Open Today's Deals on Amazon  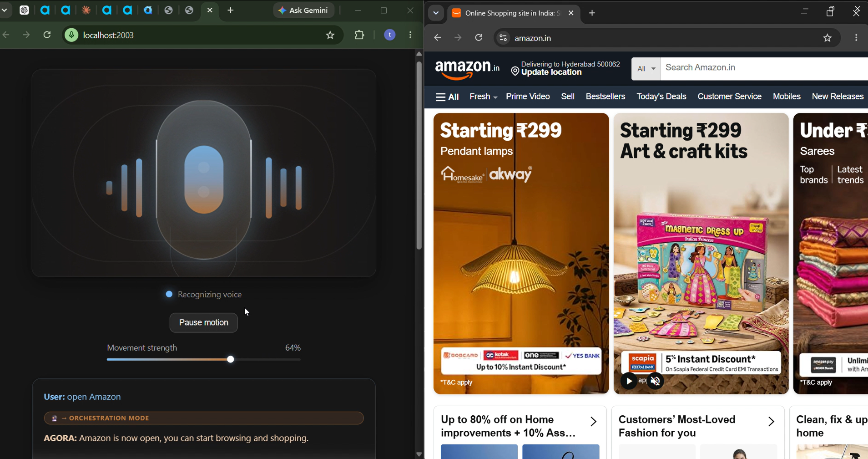pos(661,97)
